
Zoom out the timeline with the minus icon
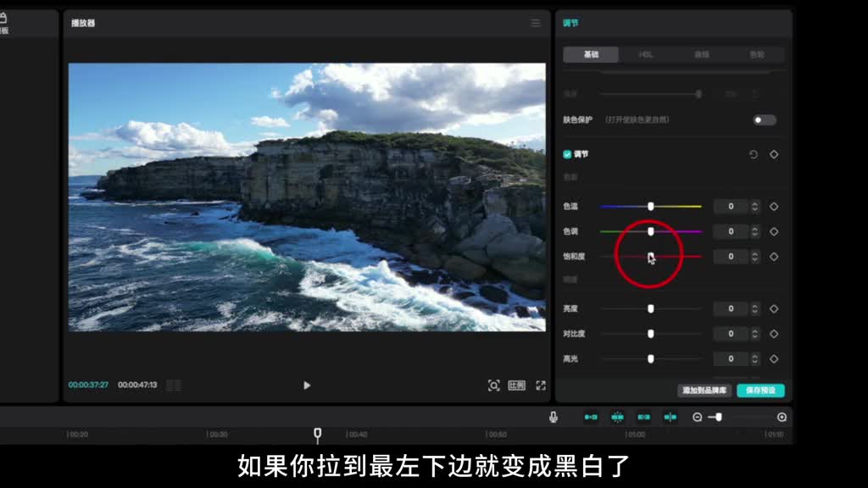pos(698,417)
